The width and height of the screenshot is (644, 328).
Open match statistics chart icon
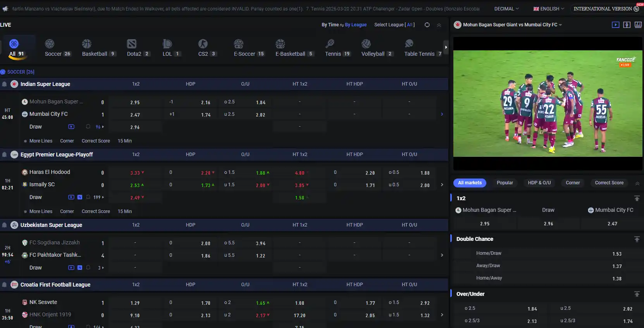click(638, 25)
